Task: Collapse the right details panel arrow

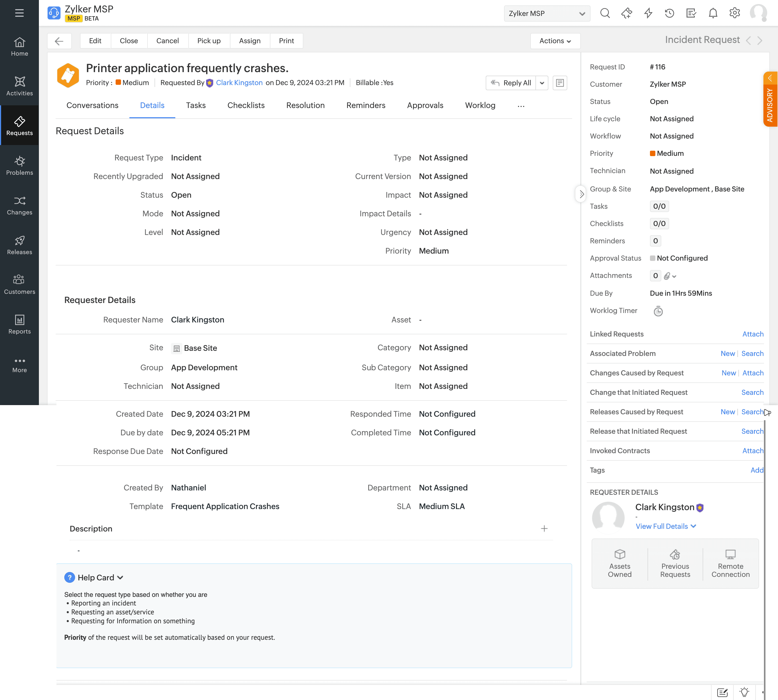Action: (x=581, y=194)
